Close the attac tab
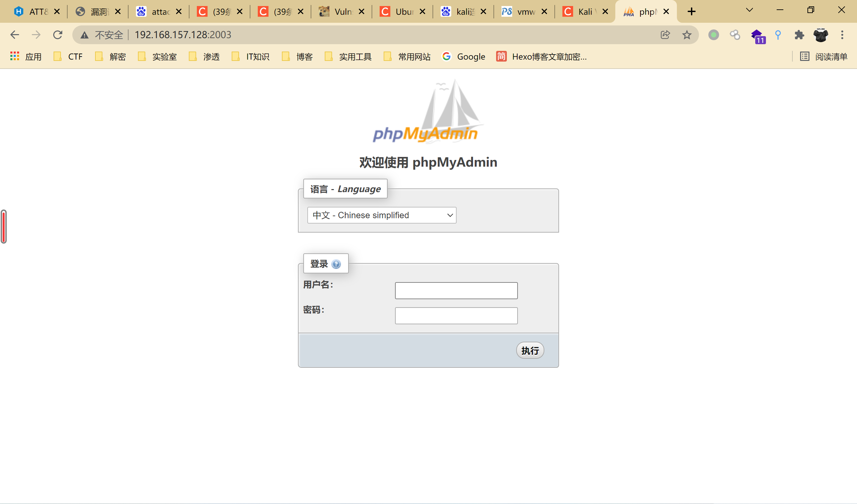The width and height of the screenshot is (857, 504). [178, 12]
